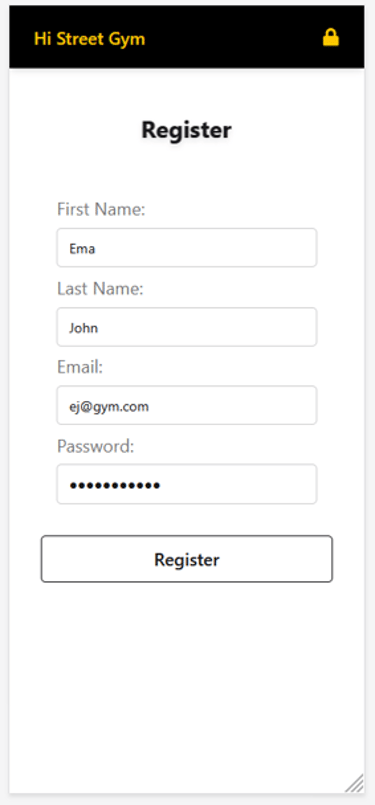Image resolution: width=375 pixels, height=805 pixels.
Task: Click the yellow padlock icon in header
Action: [331, 38]
